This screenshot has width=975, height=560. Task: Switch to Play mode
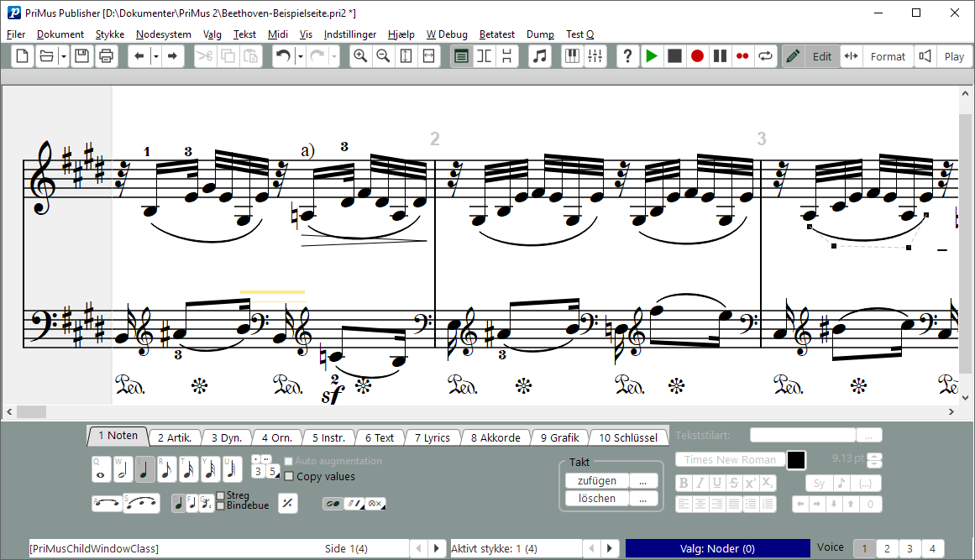pyautogui.click(x=954, y=56)
